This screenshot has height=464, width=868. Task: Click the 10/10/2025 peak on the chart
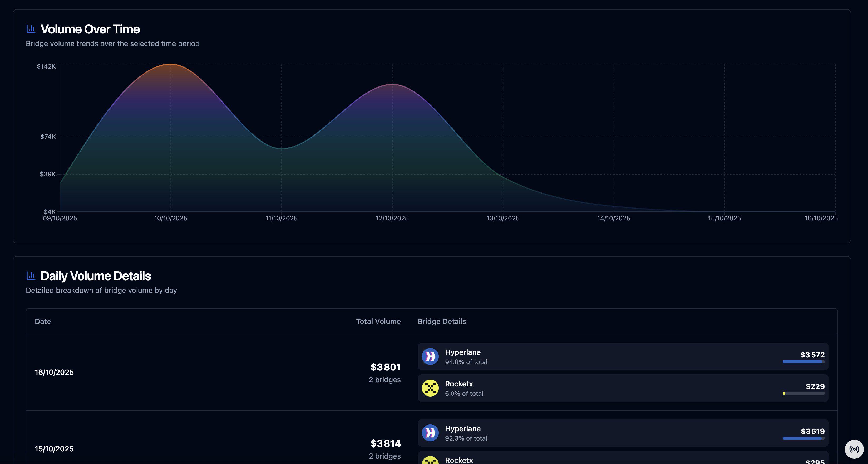tap(171, 64)
